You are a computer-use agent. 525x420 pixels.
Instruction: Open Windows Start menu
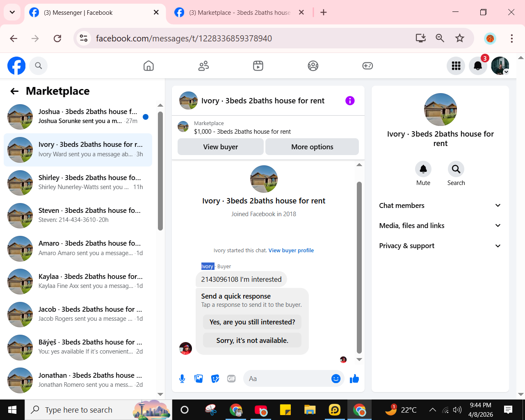pyautogui.click(x=12, y=410)
